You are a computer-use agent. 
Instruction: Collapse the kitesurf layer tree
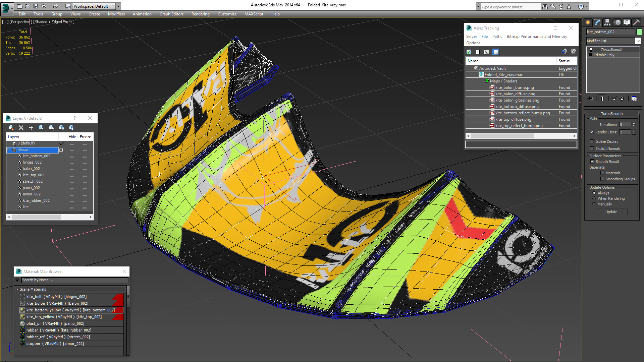[9, 150]
